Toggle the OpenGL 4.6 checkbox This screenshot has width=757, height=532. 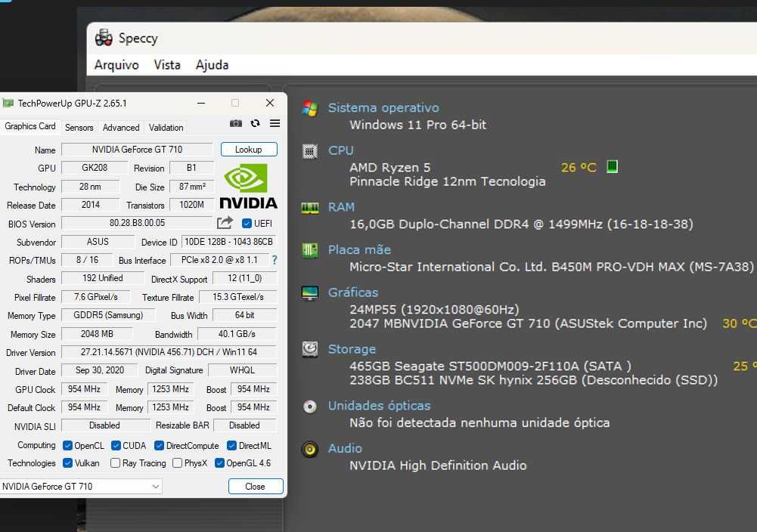[219, 463]
